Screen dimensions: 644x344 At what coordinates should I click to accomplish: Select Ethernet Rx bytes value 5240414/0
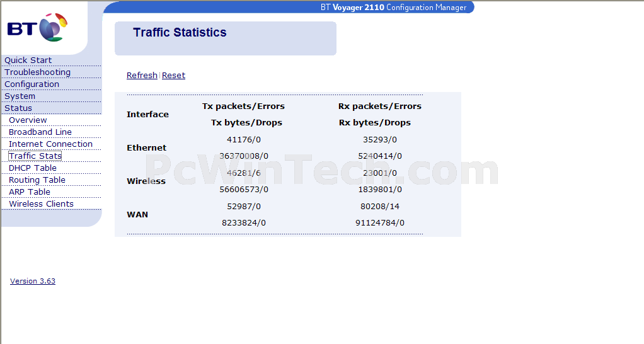380,156
